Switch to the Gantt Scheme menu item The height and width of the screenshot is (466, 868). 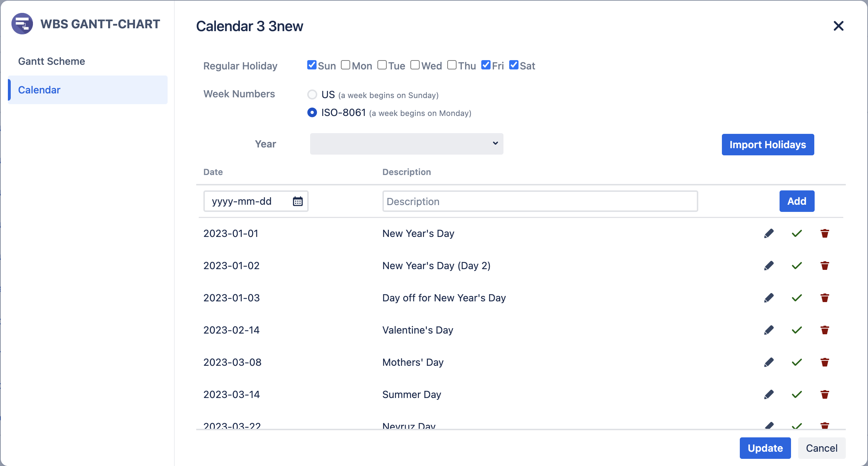(50, 62)
